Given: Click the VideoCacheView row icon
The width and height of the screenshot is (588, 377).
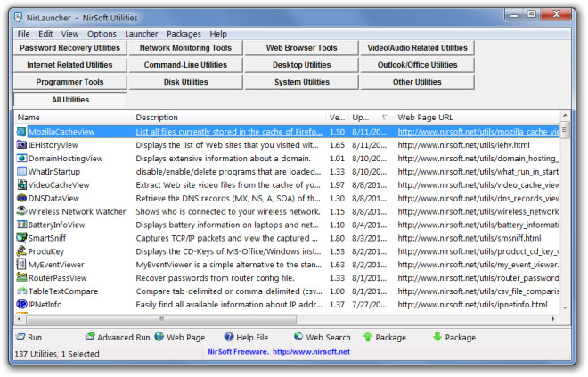Looking at the screenshot, I should pos(21,185).
